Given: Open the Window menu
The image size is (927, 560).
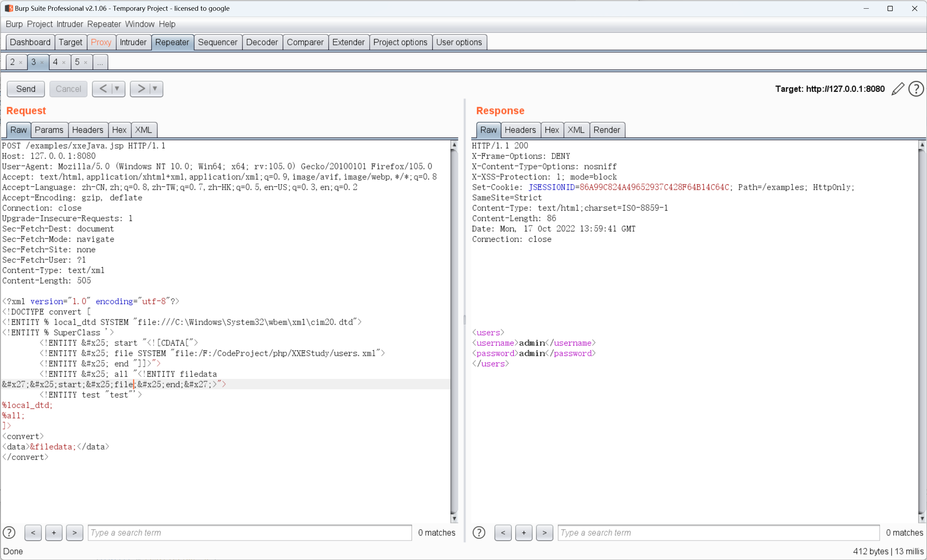Looking at the screenshot, I should pos(139,24).
